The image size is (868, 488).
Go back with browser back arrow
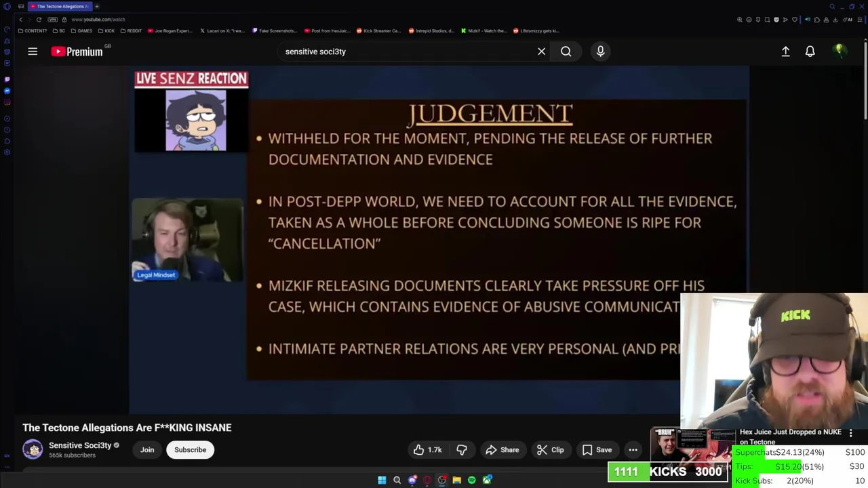(21, 20)
